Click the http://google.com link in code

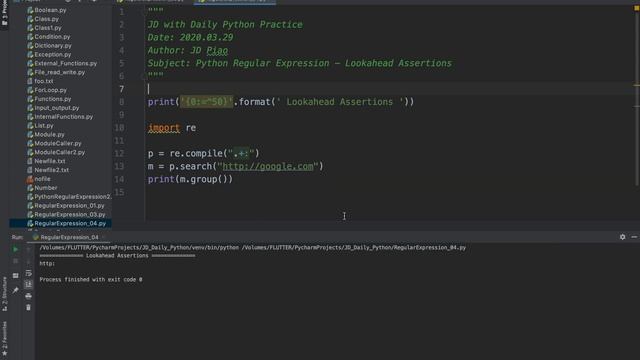click(x=268, y=166)
